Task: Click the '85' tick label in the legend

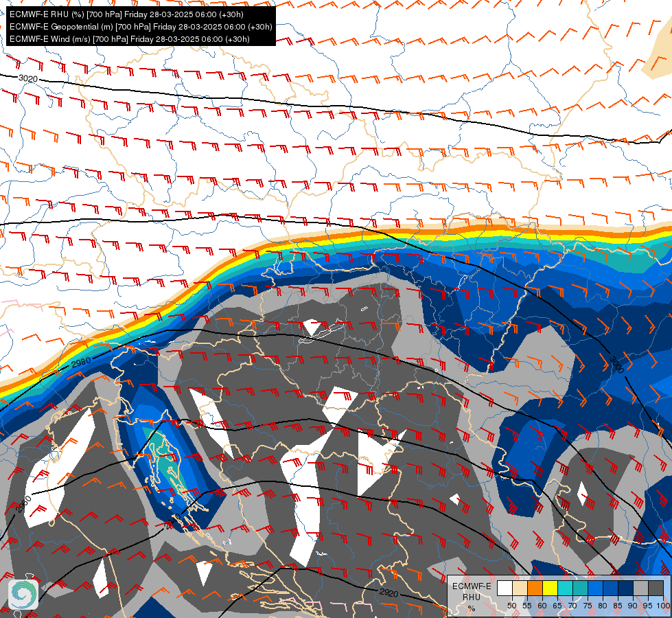Action: 618,606
